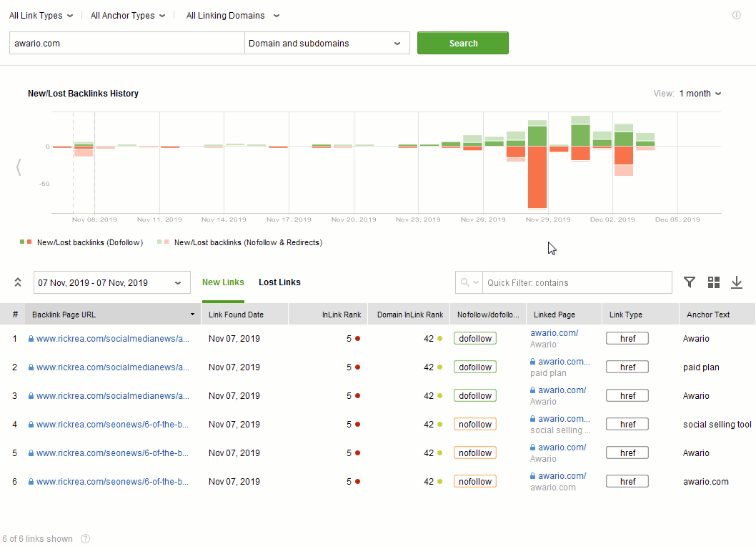Open linked page awario.com/ in row 1
This screenshot has width=756, height=549.
pyautogui.click(x=554, y=333)
